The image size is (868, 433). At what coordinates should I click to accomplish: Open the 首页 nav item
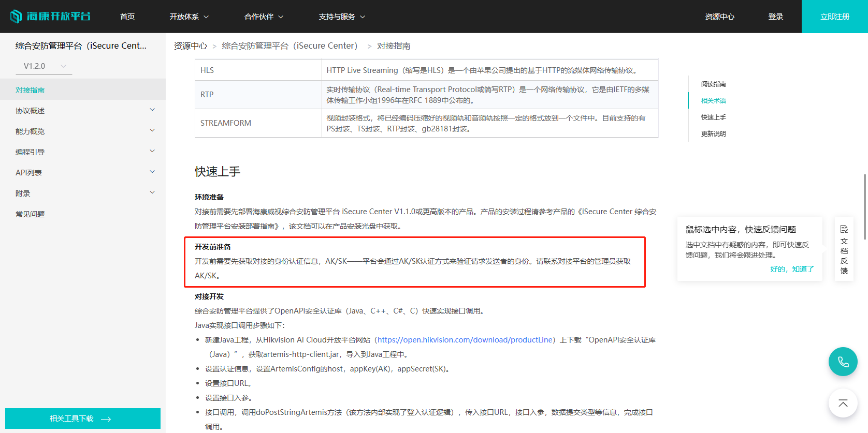[x=127, y=17]
